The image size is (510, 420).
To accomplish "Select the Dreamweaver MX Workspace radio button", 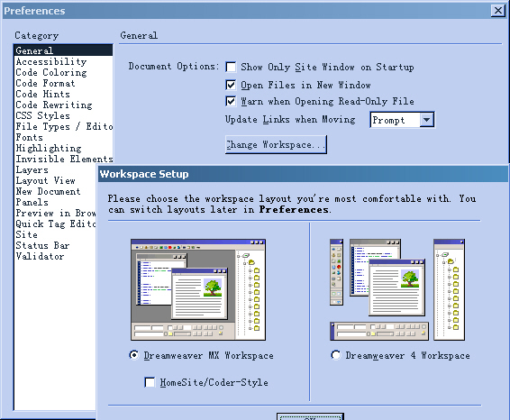I will point(133,355).
